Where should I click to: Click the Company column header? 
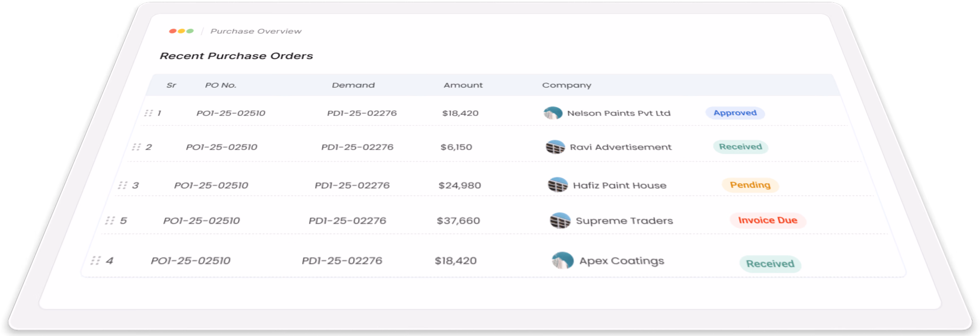point(566,86)
